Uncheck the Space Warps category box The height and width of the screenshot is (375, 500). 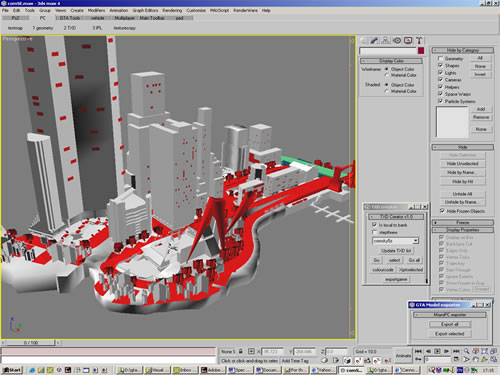440,94
